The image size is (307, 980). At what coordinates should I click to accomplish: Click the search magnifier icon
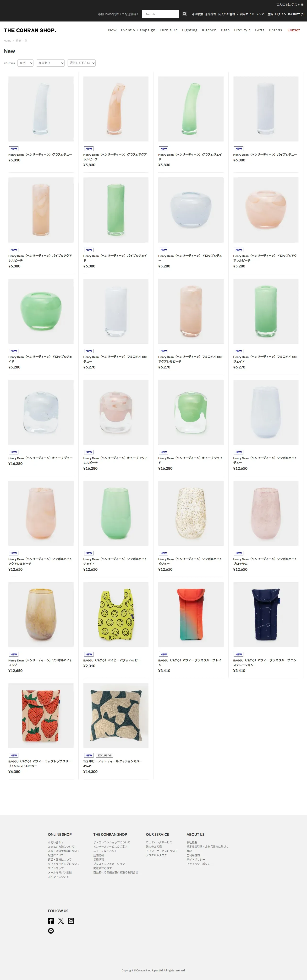(184, 14)
